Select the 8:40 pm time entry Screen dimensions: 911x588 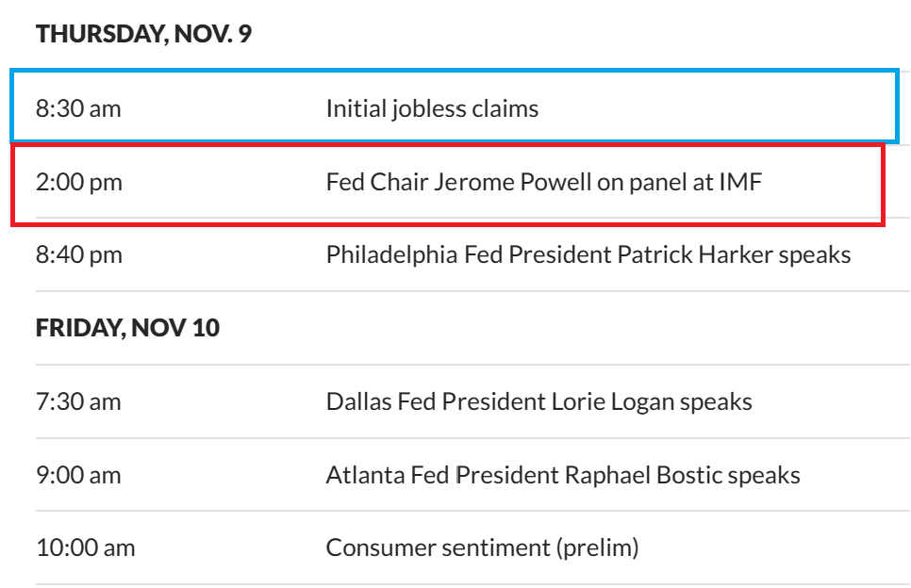pyautogui.click(x=79, y=254)
